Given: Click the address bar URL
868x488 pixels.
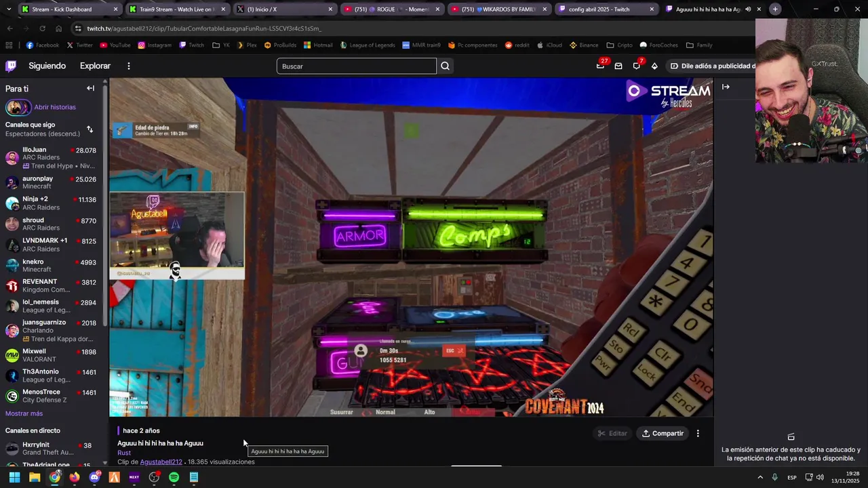Looking at the screenshot, I should (x=203, y=28).
